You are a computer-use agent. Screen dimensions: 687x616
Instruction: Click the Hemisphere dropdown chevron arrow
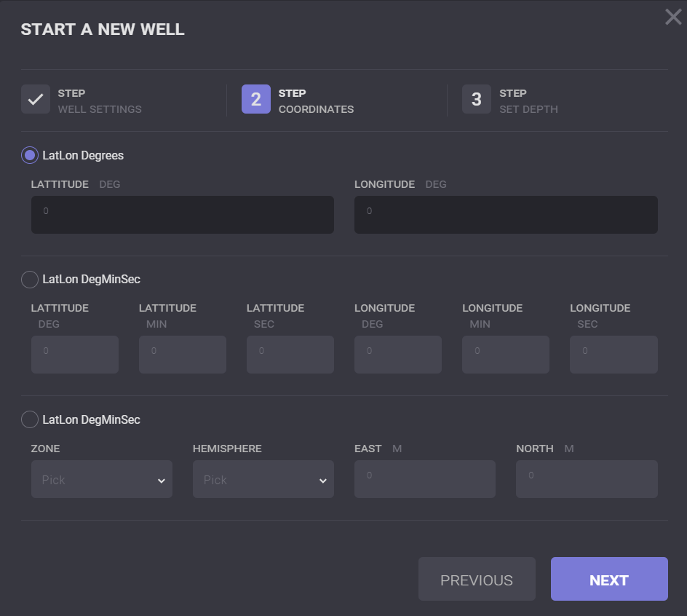[x=322, y=481]
